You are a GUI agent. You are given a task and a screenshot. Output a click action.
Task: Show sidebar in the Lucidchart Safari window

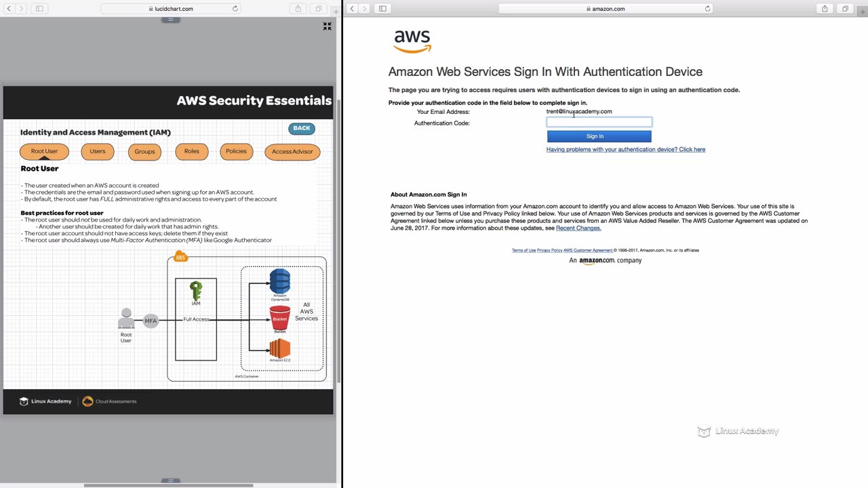tap(39, 9)
